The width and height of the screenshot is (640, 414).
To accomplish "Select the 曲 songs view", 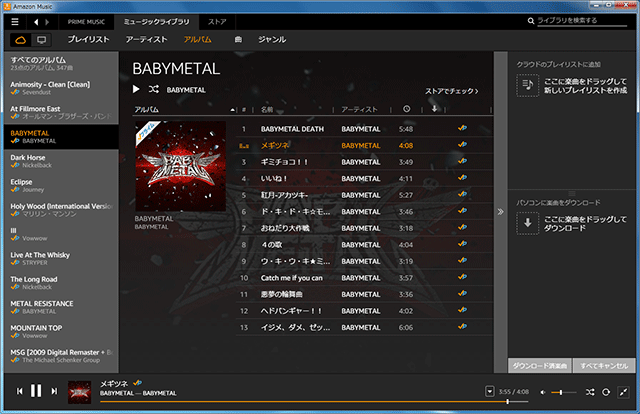I will click(238, 40).
